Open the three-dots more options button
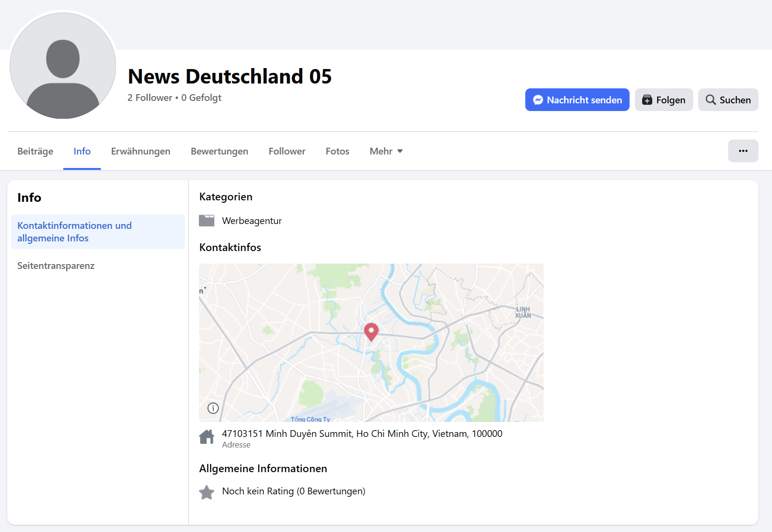 pyautogui.click(x=743, y=151)
